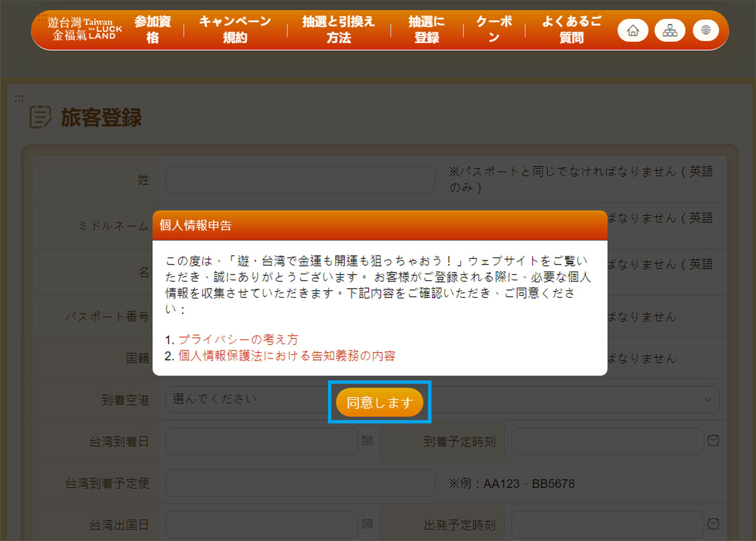
Task: Select 抽選と引換え方法 in navigation
Action: pyautogui.click(x=338, y=29)
